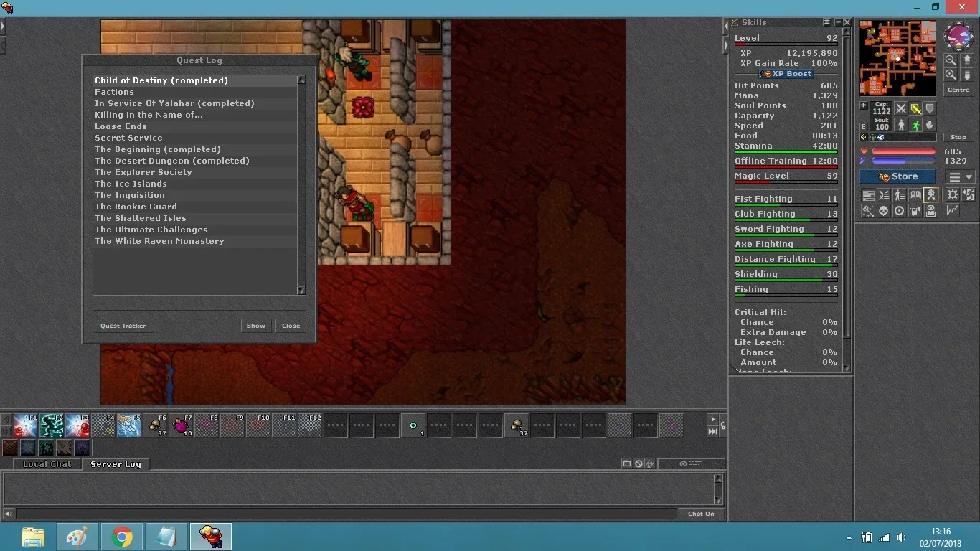Click the PvP situations E button

(x=864, y=127)
